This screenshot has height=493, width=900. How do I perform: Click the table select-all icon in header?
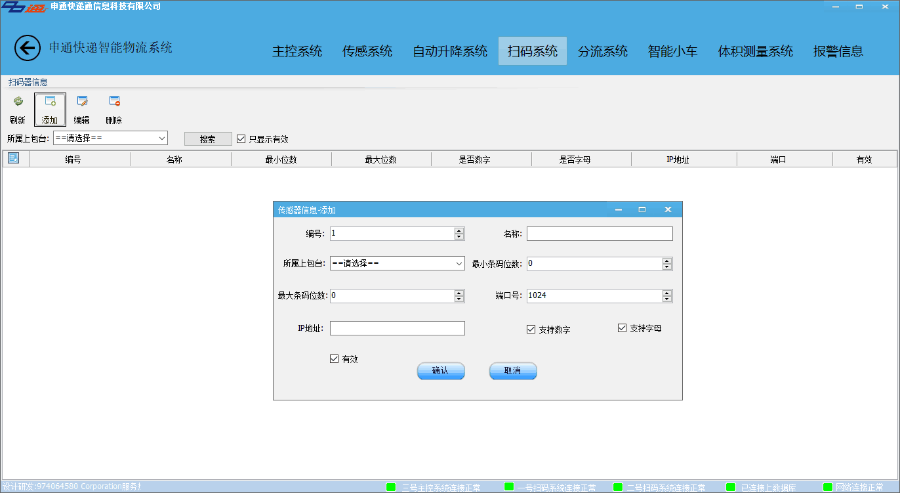[x=14, y=158]
